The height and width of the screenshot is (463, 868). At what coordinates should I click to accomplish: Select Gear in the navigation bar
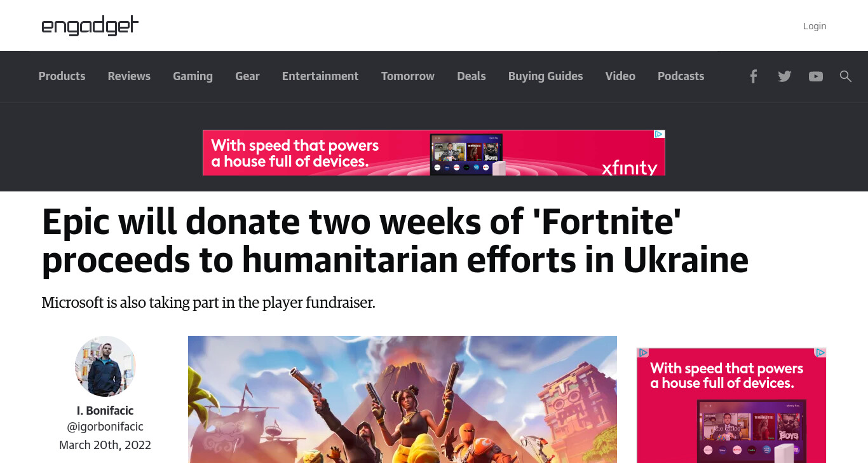(247, 76)
